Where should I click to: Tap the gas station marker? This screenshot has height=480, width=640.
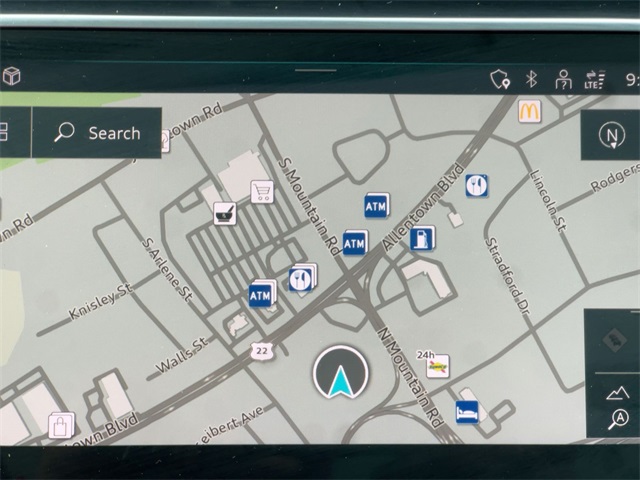[422, 238]
